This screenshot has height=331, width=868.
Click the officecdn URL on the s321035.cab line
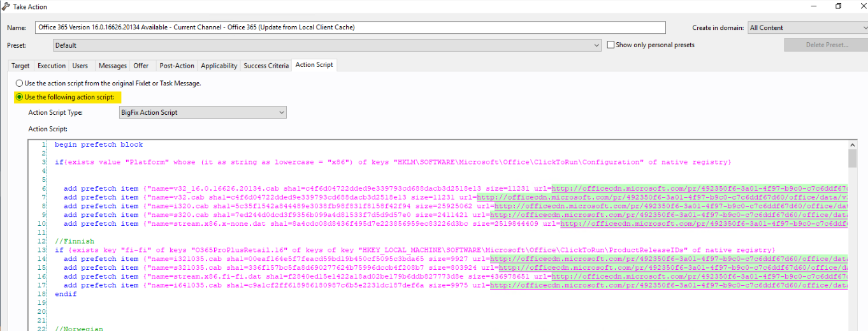(673, 268)
